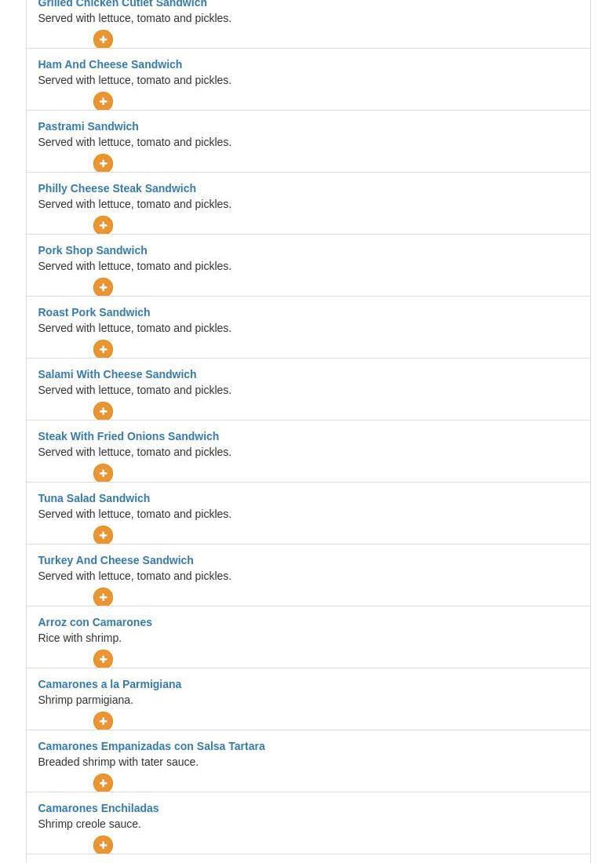
Task: Open the Roast Pork Sandwich link
Action: pyautogui.click(x=94, y=312)
